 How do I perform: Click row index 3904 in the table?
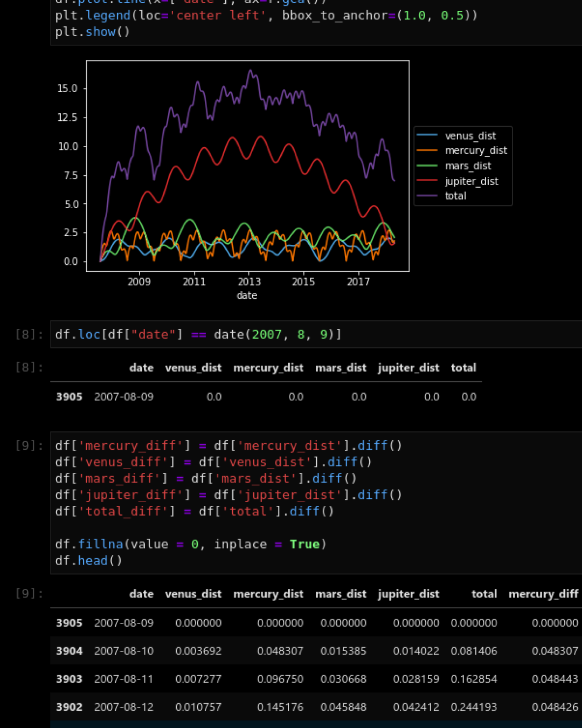[69, 651]
